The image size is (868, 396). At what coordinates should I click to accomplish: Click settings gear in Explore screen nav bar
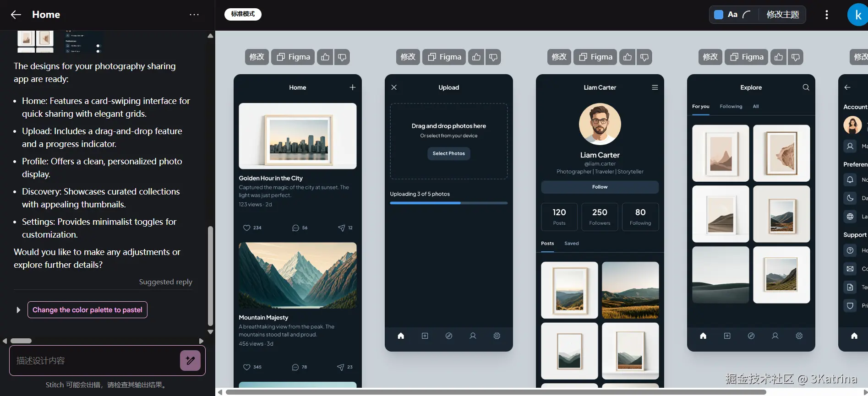[x=799, y=336]
